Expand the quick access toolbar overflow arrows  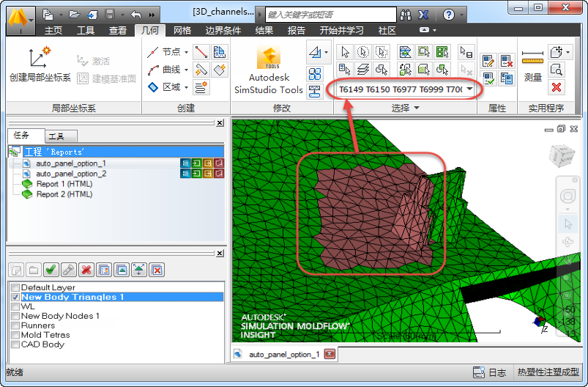[152, 15]
